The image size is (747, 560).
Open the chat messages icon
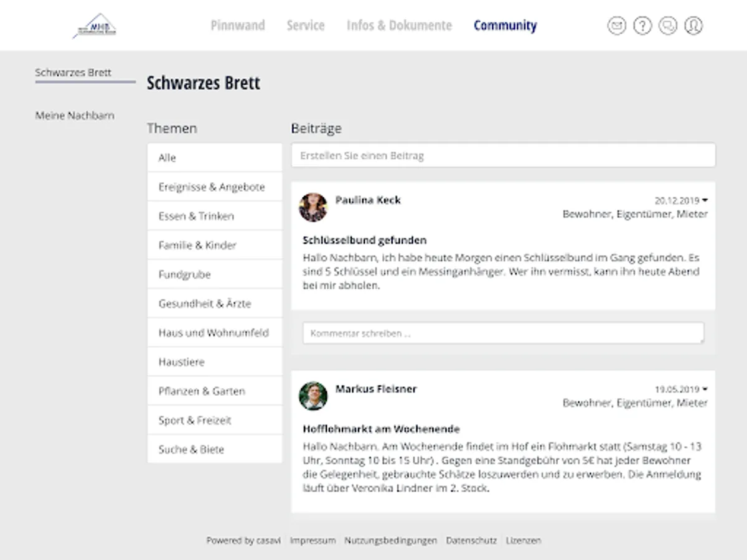[668, 26]
